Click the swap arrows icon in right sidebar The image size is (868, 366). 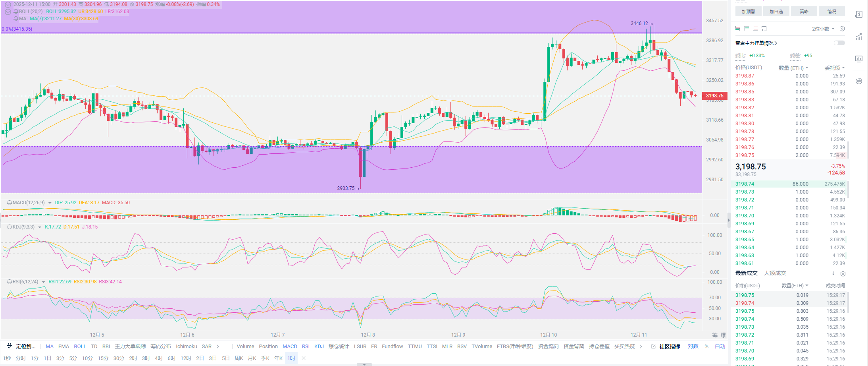tap(859, 81)
